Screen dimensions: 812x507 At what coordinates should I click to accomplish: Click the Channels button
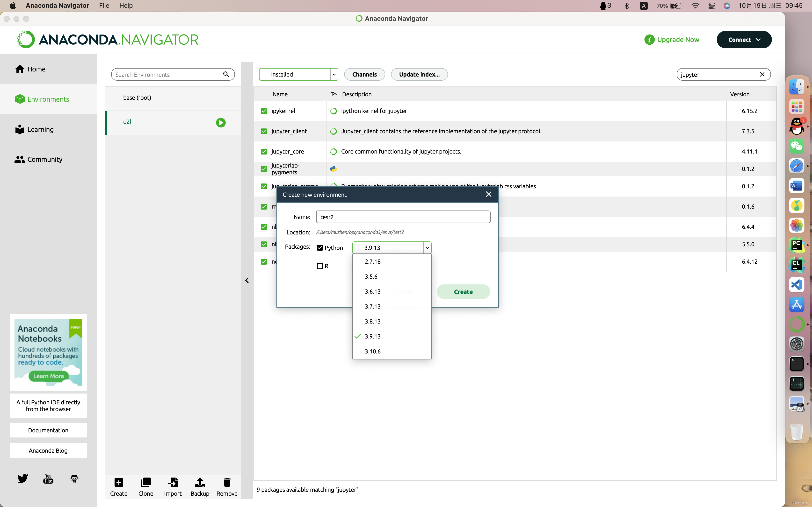[364, 74]
